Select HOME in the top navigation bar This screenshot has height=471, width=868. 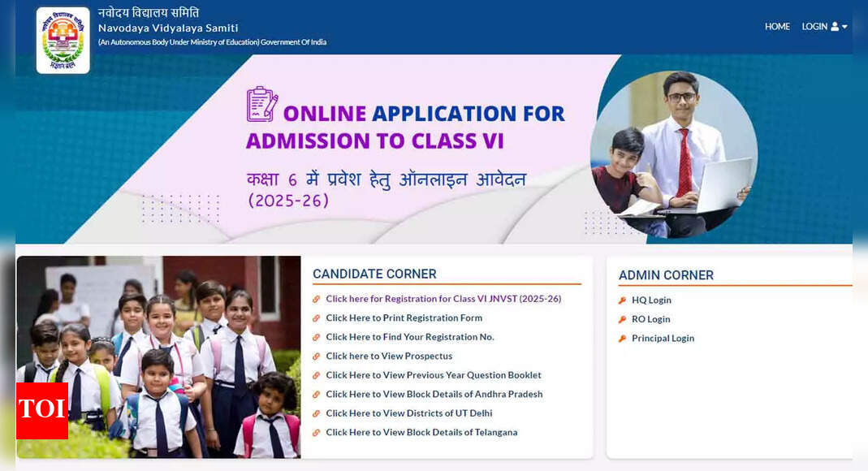point(777,26)
